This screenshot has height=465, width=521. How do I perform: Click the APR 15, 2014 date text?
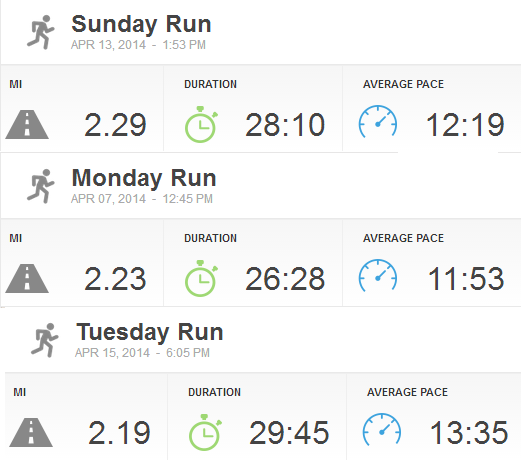[112, 353]
